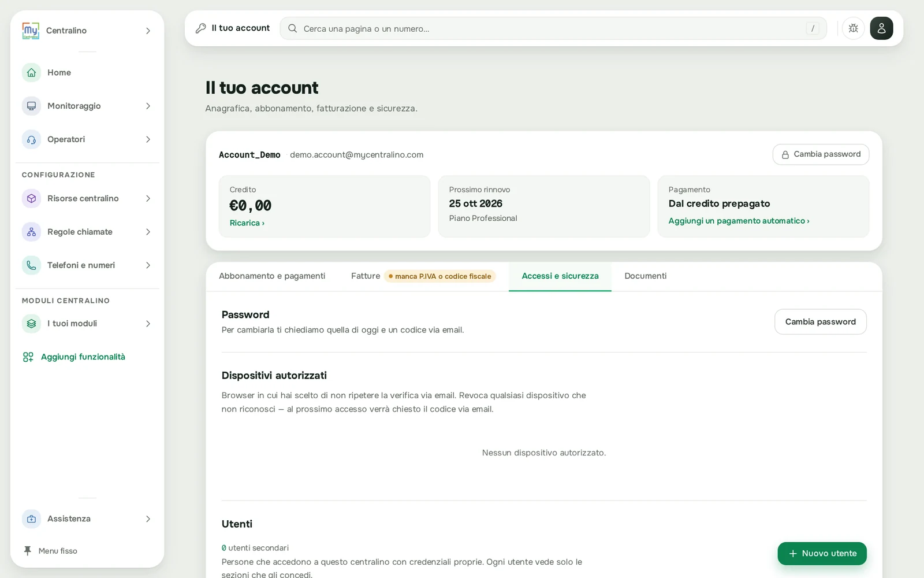
Task: Expand the I tuoi moduli arrow
Action: point(148,324)
